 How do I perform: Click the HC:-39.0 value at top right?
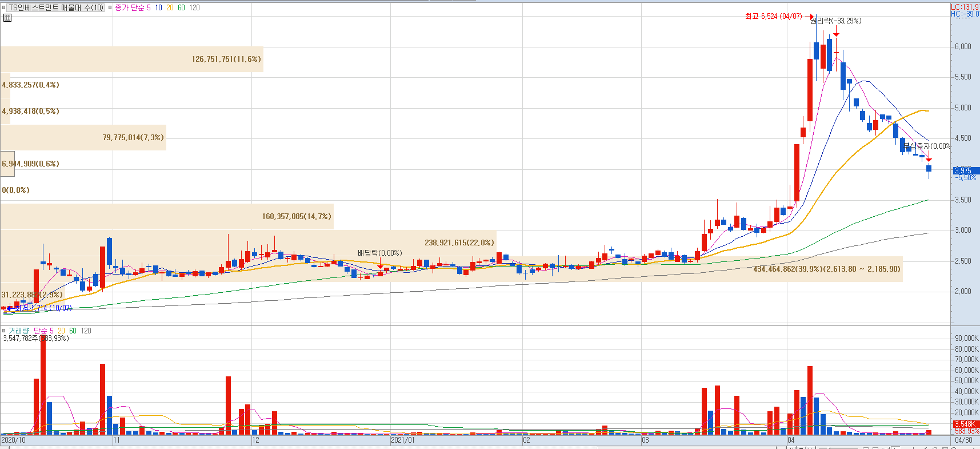click(x=965, y=14)
